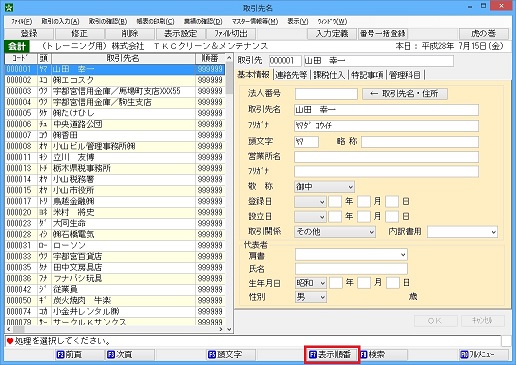
Task: Click the ファイル切出 toolbar button
Action: [x=231, y=34]
